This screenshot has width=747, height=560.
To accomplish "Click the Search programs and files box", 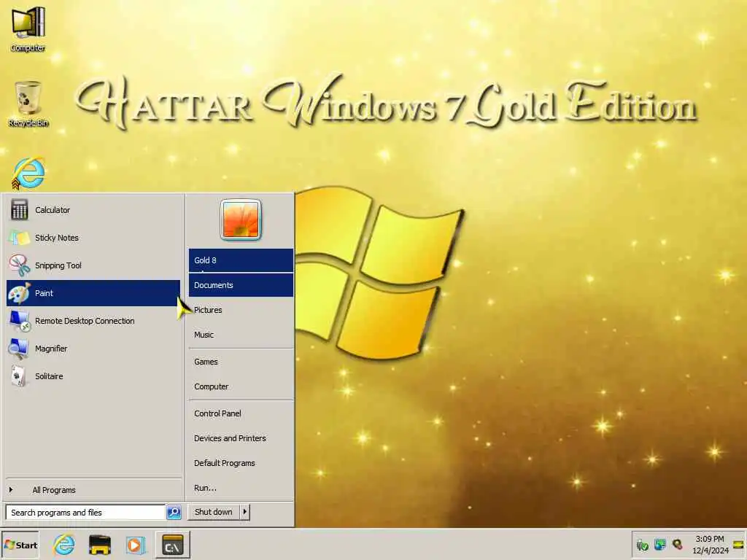I will click(x=85, y=513).
